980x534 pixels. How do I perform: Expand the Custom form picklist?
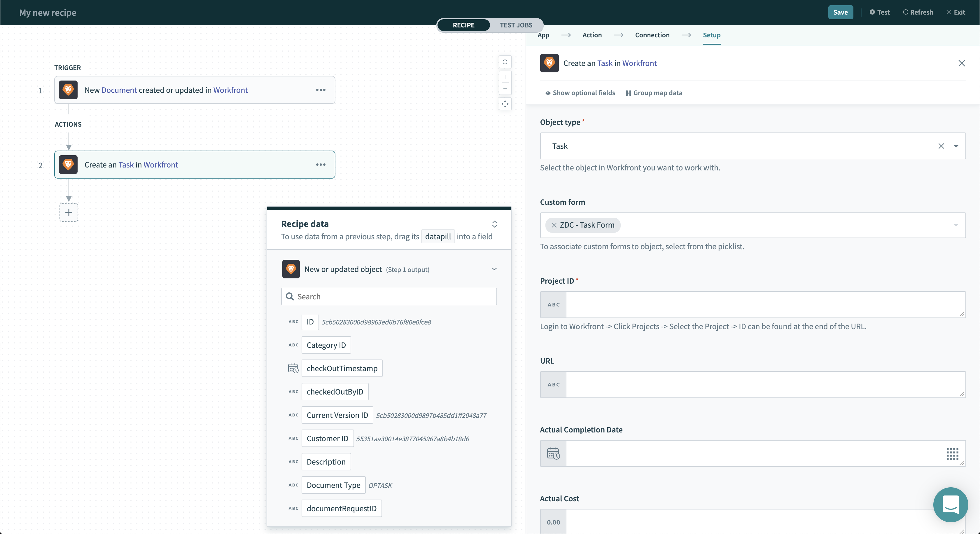point(956,225)
